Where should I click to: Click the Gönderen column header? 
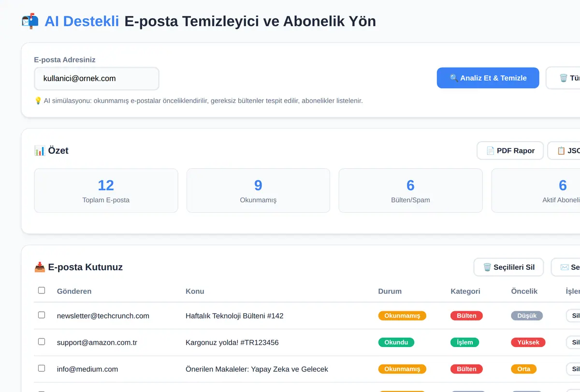click(x=74, y=291)
